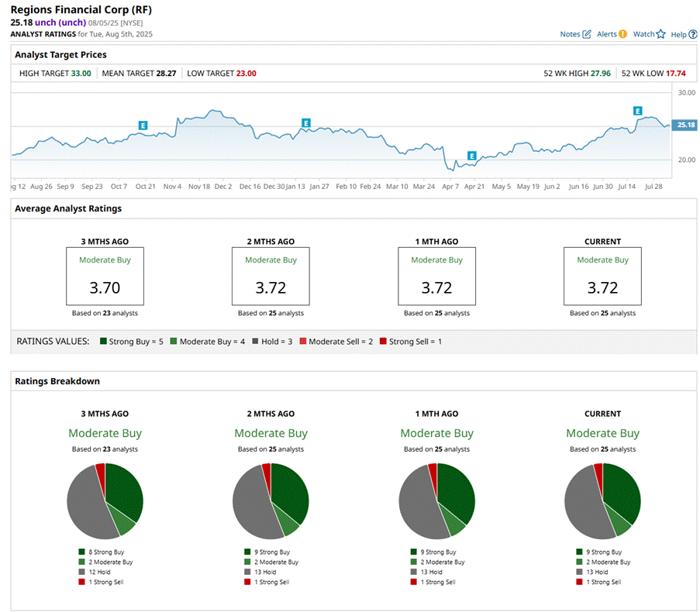Click the Hold = 3 gray legend swatch

255,341
